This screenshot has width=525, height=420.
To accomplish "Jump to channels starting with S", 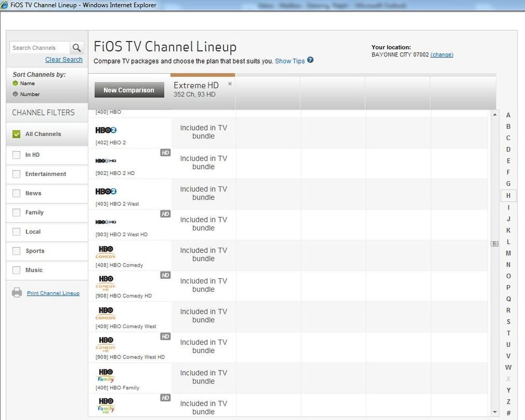I will (508, 322).
